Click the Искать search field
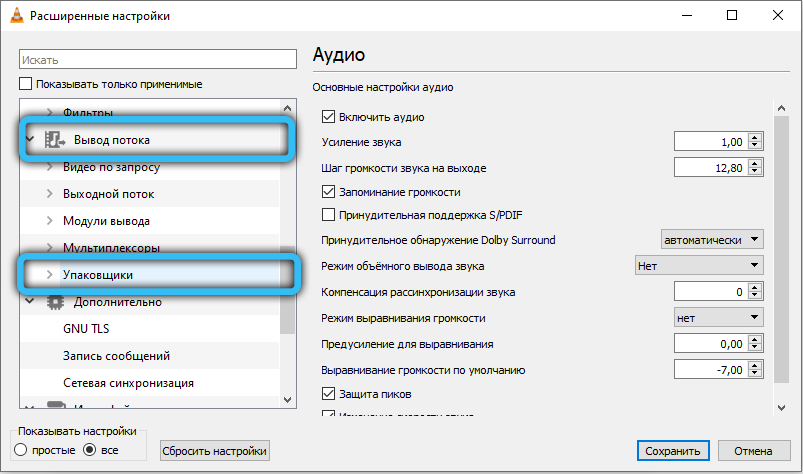The height and width of the screenshot is (474, 803). click(x=158, y=59)
